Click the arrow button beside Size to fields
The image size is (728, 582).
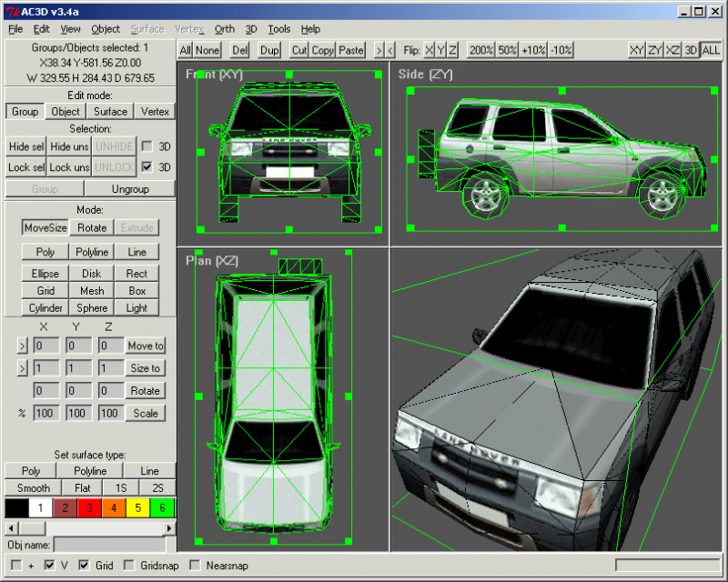[x=23, y=368]
